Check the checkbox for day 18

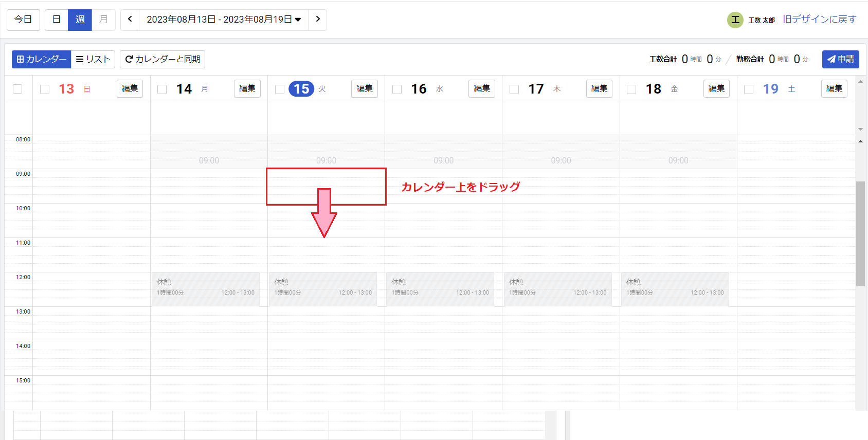tap(631, 89)
